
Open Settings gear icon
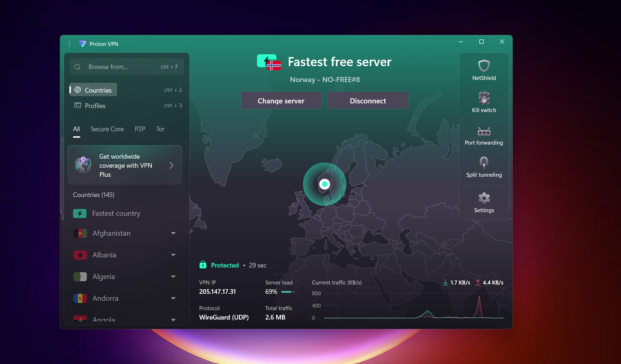tap(484, 198)
